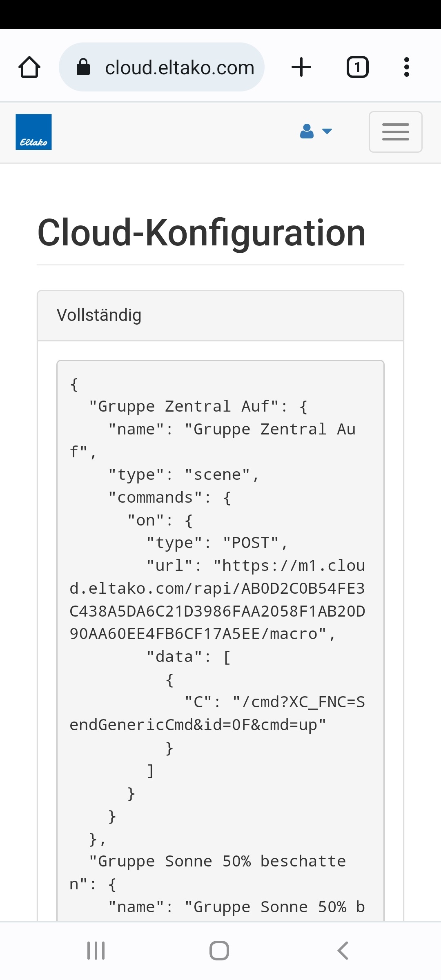Open the tab switcher showing 1
The height and width of the screenshot is (980, 441).
(357, 67)
